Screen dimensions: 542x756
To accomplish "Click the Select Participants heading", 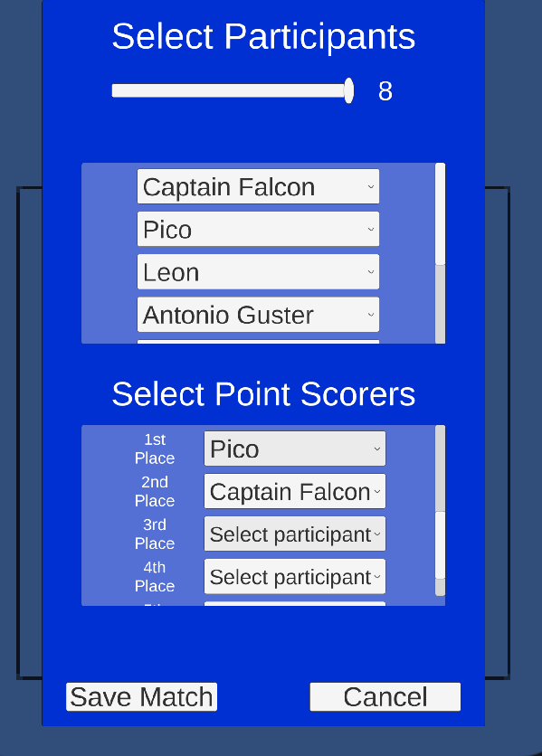I will (263, 37).
